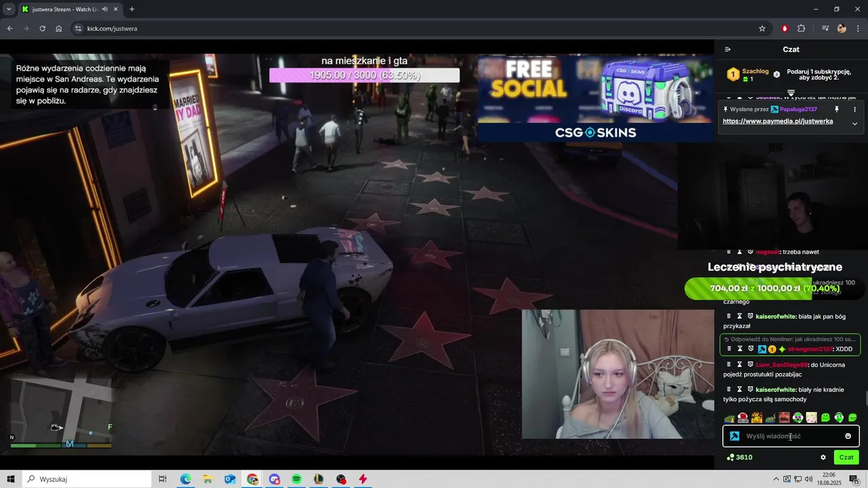Open the 3610 channel points balance
The width and height of the screenshot is (868, 488).
coord(739,457)
